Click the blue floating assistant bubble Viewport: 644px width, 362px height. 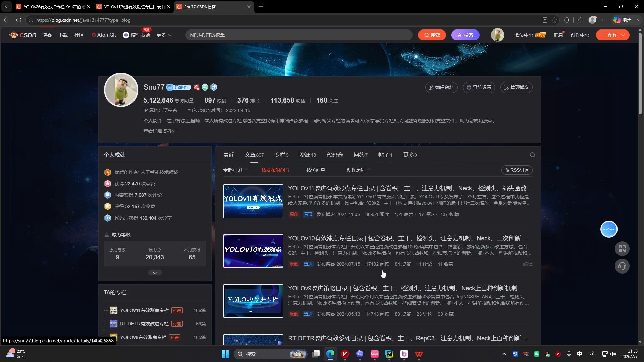point(609,229)
